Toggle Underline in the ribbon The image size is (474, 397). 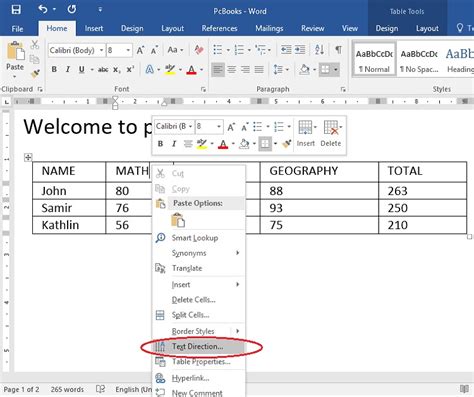tap(81, 69)
